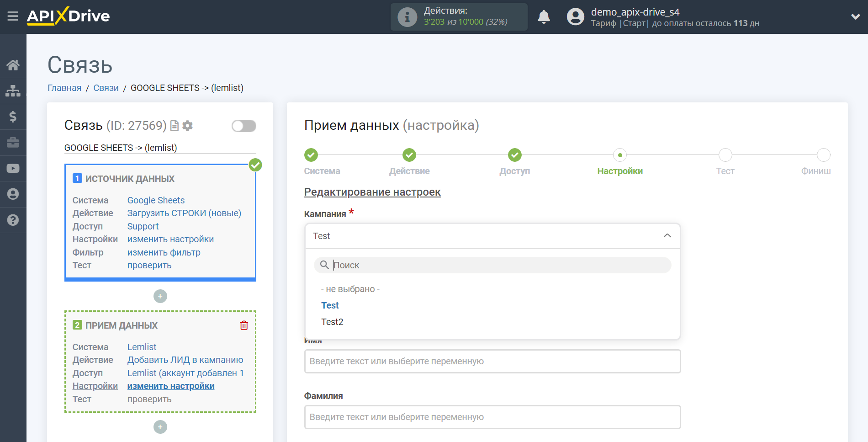Delete the data receiver block
Image resolution: width=868 pixels, height=442 pixels.
(244, 325)
